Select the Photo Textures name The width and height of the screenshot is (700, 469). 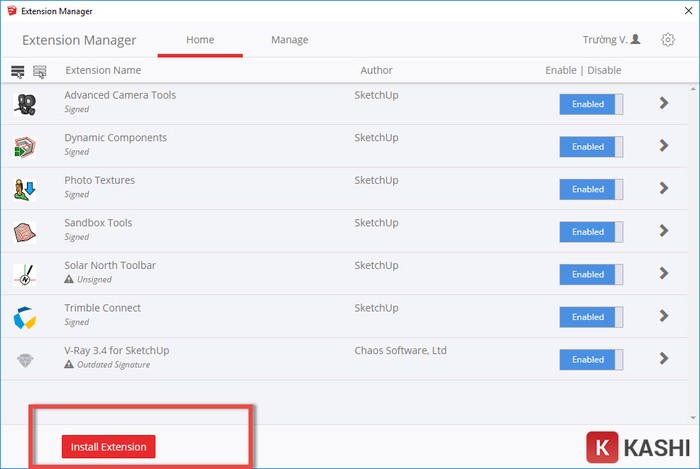pos(100,180)
